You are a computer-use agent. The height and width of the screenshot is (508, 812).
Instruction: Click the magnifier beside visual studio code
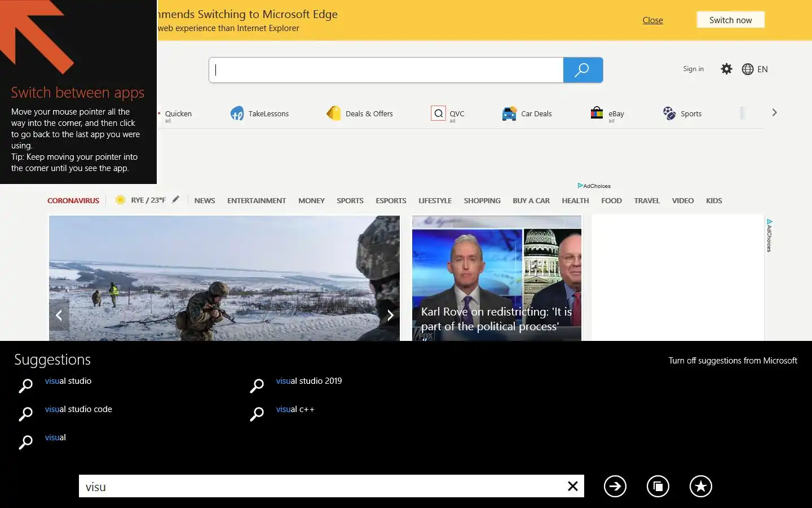(x=25, y=414)
